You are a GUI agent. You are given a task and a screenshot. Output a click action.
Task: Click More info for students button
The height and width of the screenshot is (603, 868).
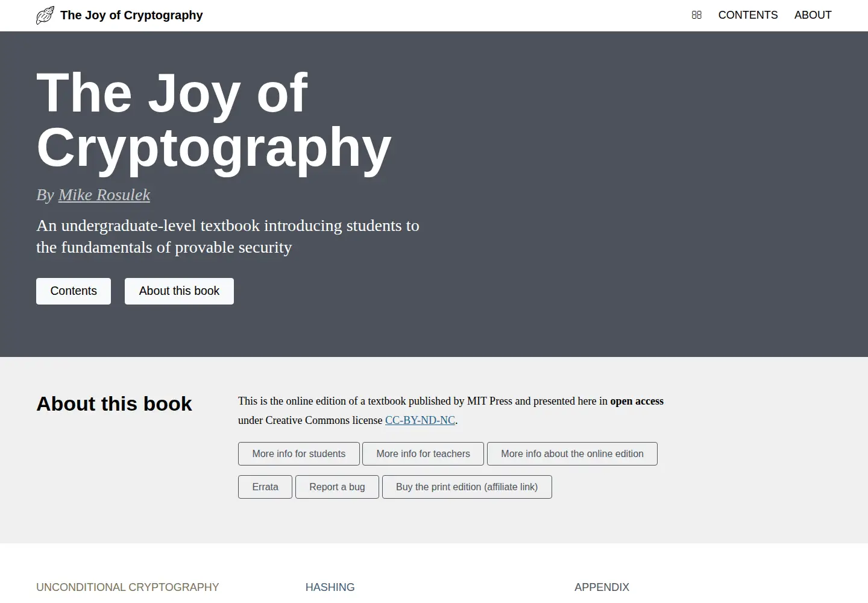coord(299,454)
